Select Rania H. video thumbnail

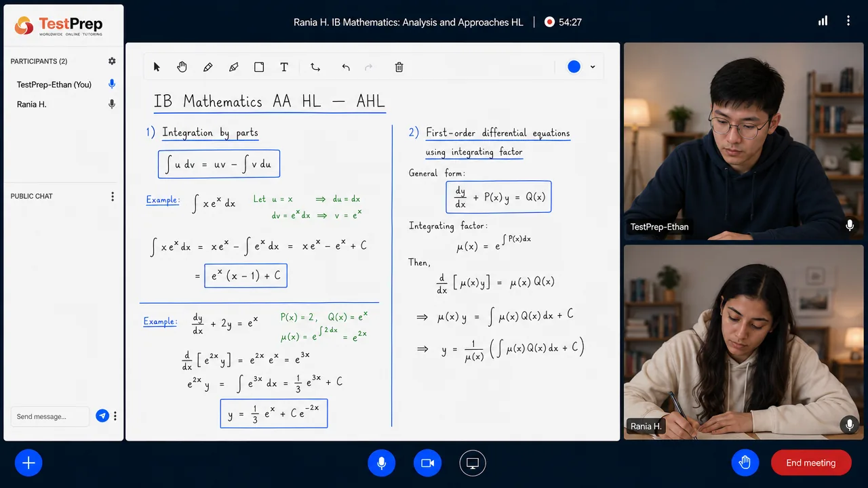[x=743, y=342]
